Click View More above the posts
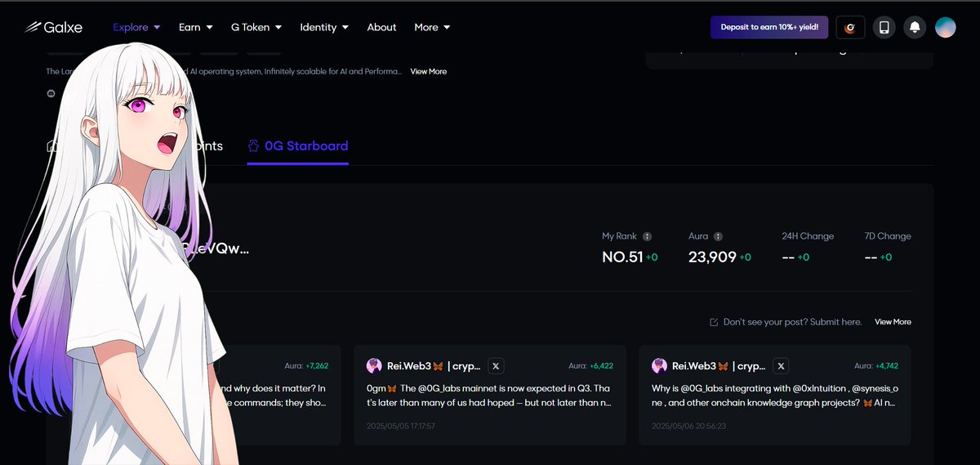Screen dimensions: 980x465 [893, 322]
